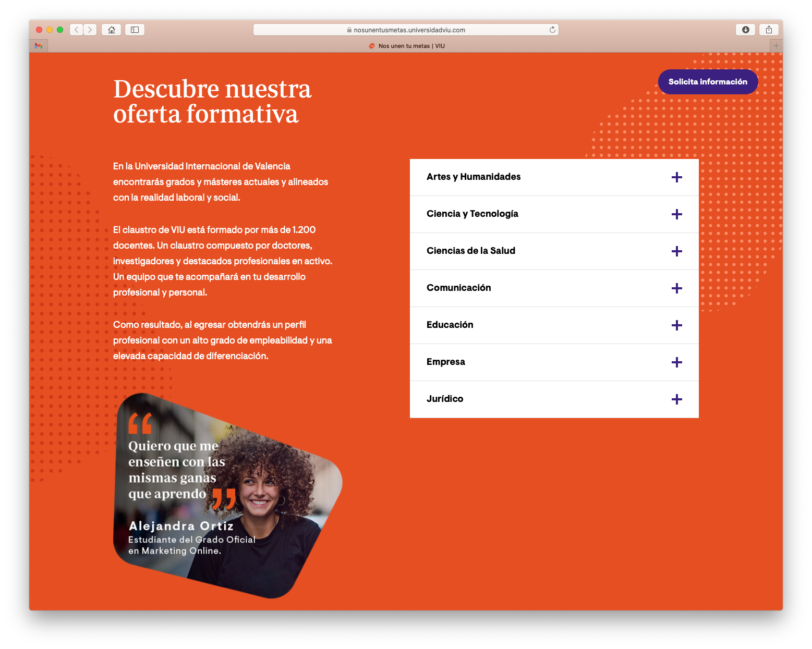The image size is (812, 649).
Task: Click the Safari back navigation arrow
Action: pyautogui.click(x=77, y=30)
